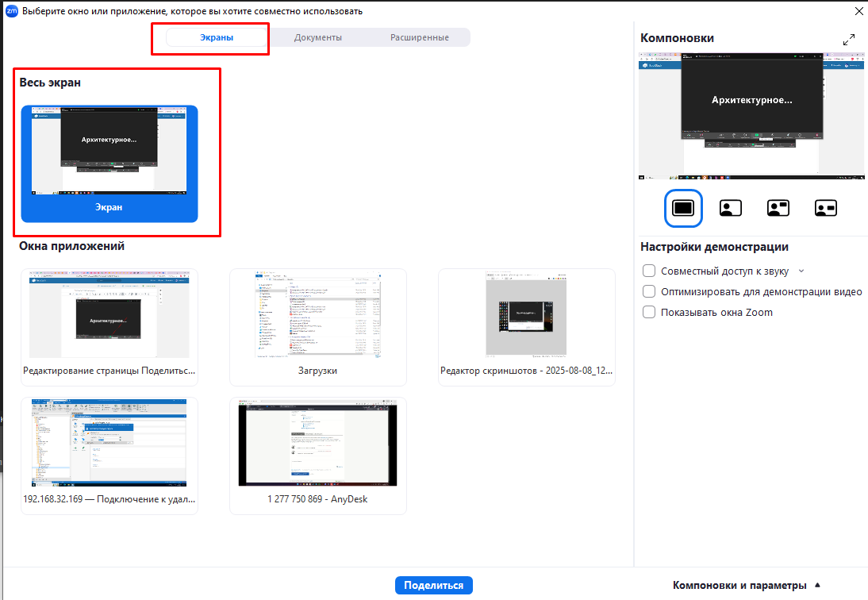Choose the Загрузки window thumbnail
Image resolution: width=868 pixels, height=600 pixels.
tap(317, 325)
